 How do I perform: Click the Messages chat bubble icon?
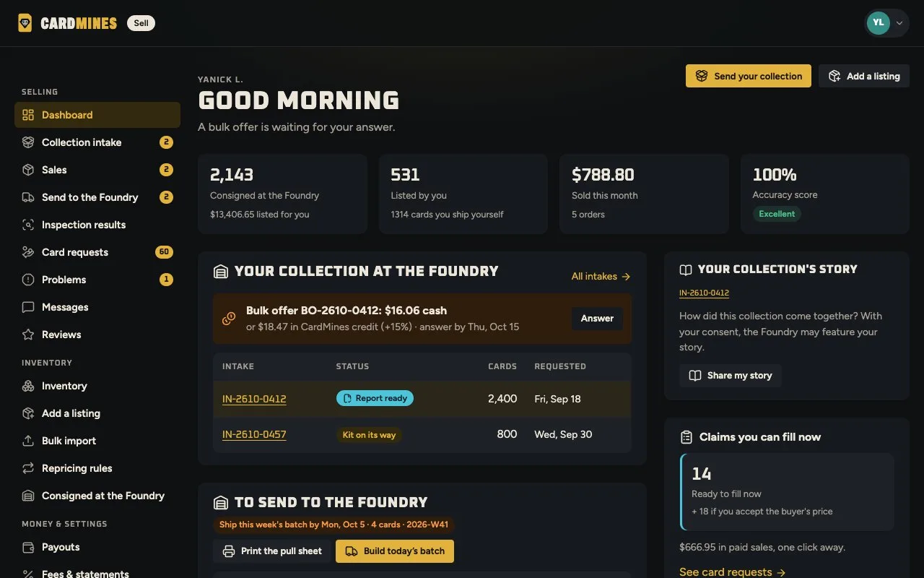[x=28, y=307]
